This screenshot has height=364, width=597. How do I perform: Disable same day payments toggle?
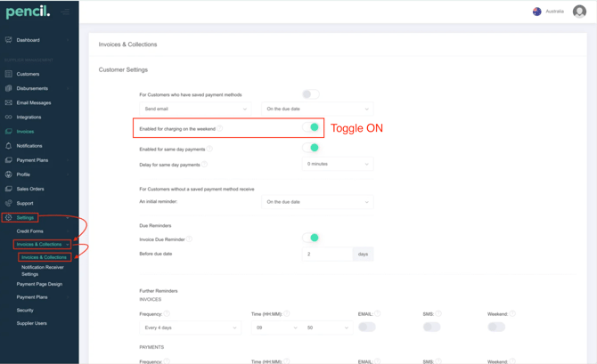coord(311,148)
